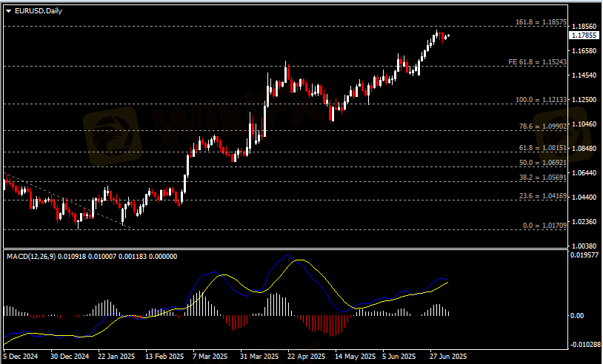The image size is (603, 364).
Task: Click 1.00380 on the price axis
Action: 584,246
